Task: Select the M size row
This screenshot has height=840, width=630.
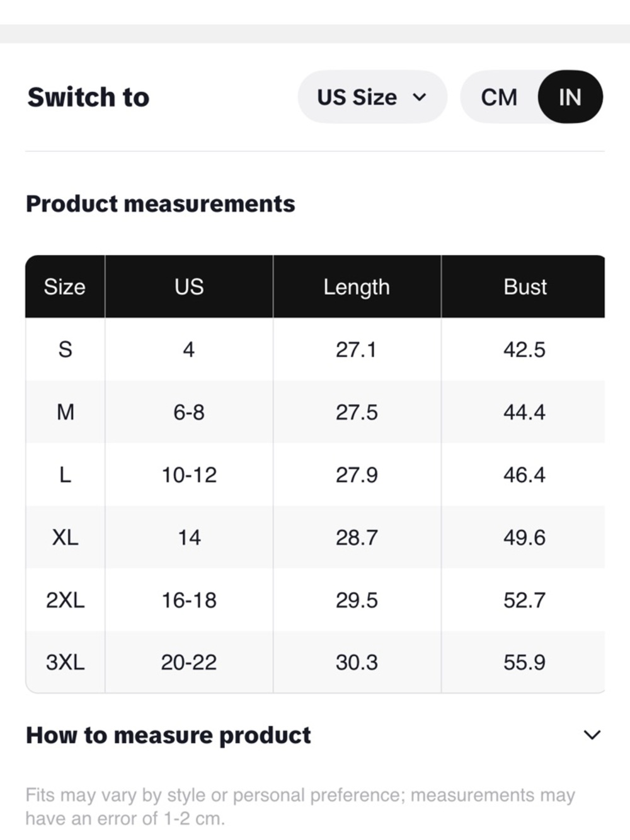Action: click(315, 411)
